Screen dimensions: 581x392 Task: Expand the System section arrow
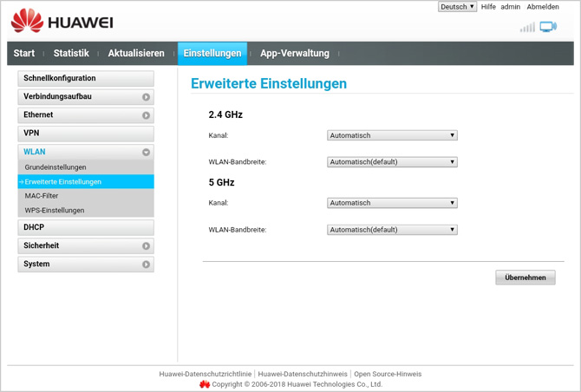pos(146,265)
